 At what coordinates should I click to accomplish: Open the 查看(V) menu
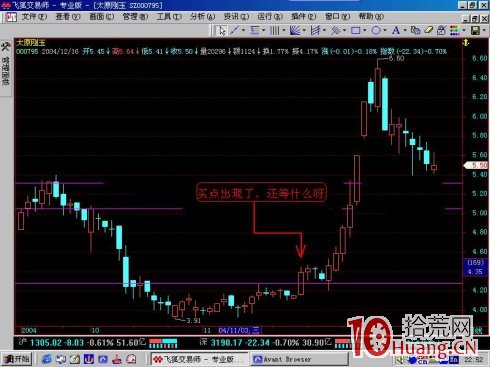[x=68, y=16]
